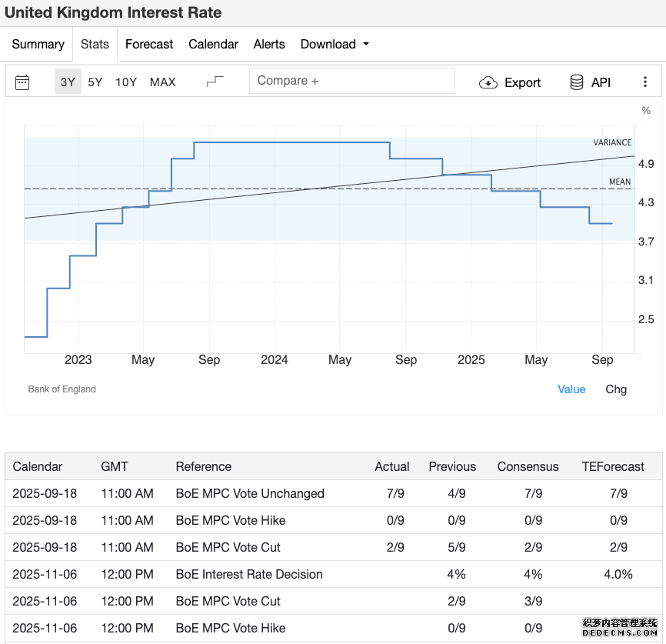
Task: Click the Export button label
Action: tap(522, 82)
